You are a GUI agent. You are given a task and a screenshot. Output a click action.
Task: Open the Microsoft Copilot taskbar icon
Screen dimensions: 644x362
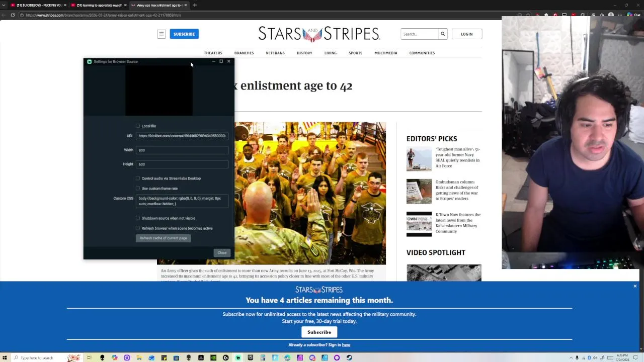(x=115, y=357)
